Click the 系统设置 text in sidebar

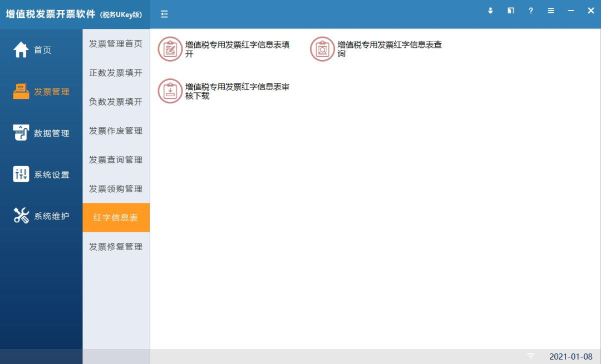click(52, 175)
